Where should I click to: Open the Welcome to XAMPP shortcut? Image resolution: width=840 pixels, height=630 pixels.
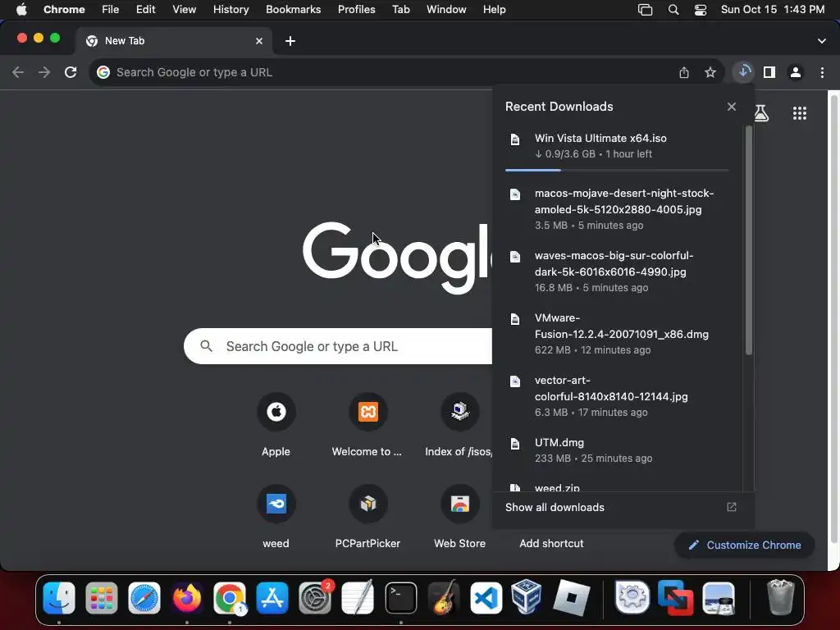tap(367, 426)
